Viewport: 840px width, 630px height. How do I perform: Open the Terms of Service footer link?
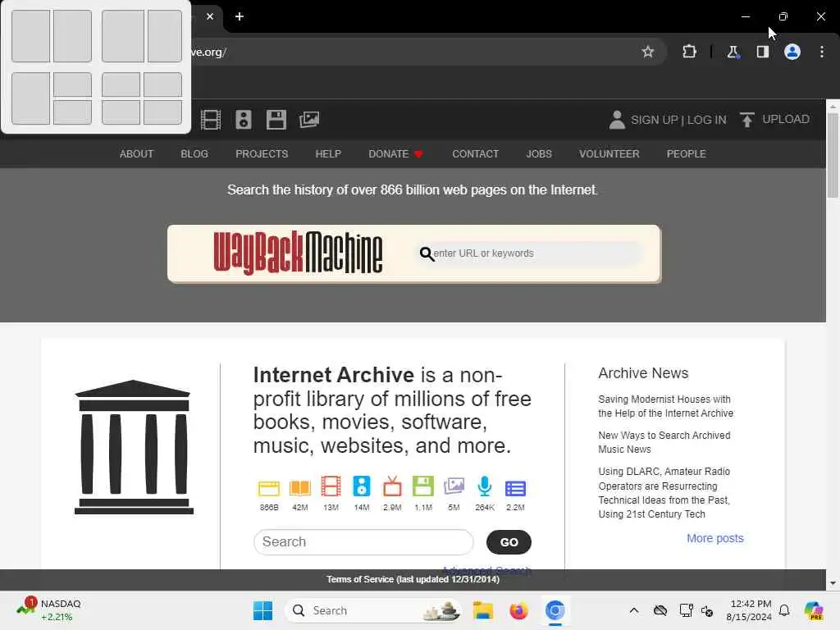[x=413, y=579]
